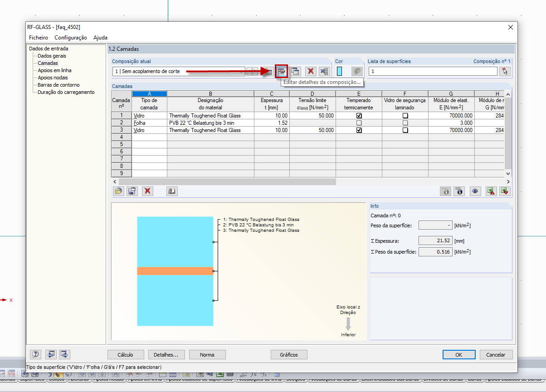Uncheck Temperado termicamente for layer 1
Image resolution: width=546 pixels, height=392 pixels.
tap(359, 116)
